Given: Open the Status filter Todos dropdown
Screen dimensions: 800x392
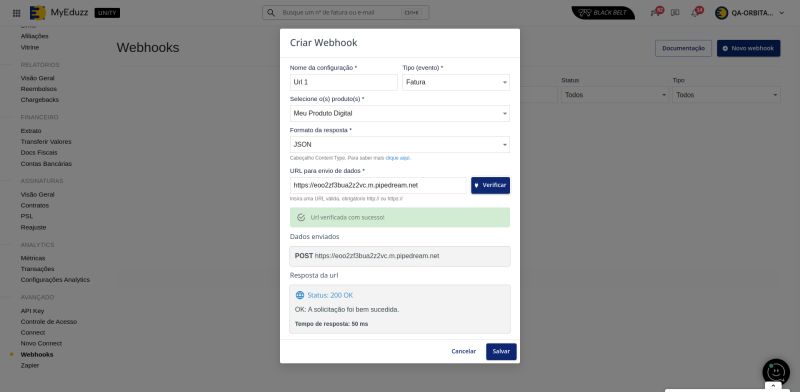Looking at the screenshot, I should tap(615, 95).
